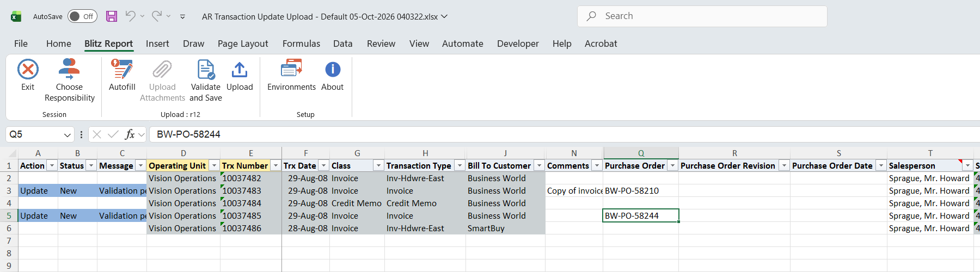Select the Blitz Report tab
This screenshot has width=980, height=272.
coord(108,44)
